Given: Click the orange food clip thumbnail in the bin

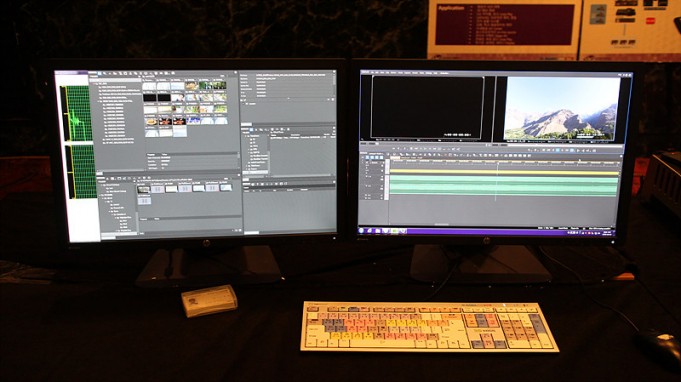Looking at the screenshot, I should coord(152,122).
